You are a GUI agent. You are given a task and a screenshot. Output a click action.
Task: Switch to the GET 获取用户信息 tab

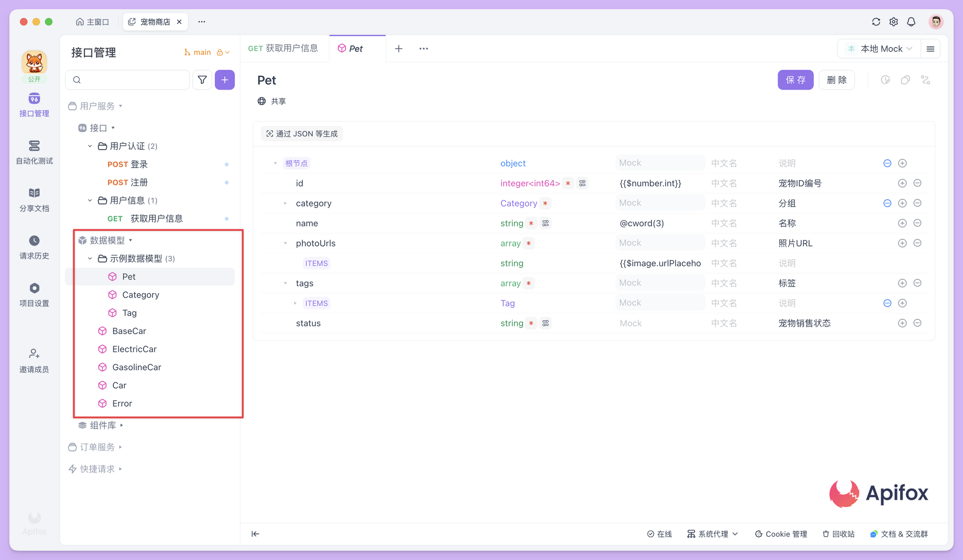point(283,48)
